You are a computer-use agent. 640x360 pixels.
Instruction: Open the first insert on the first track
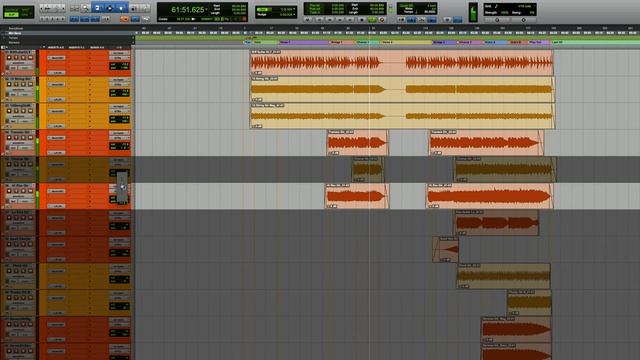pos(56,58)
